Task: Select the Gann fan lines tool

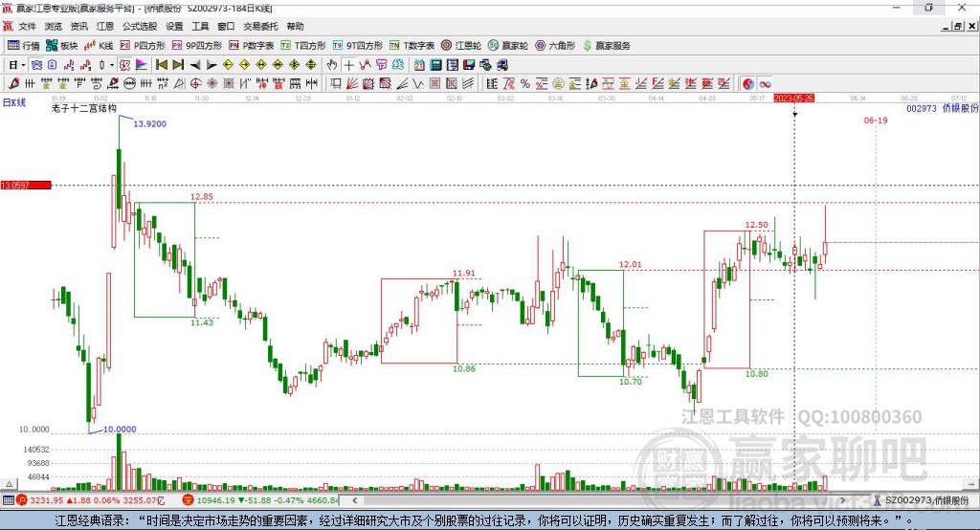Action: pos(352,84)
